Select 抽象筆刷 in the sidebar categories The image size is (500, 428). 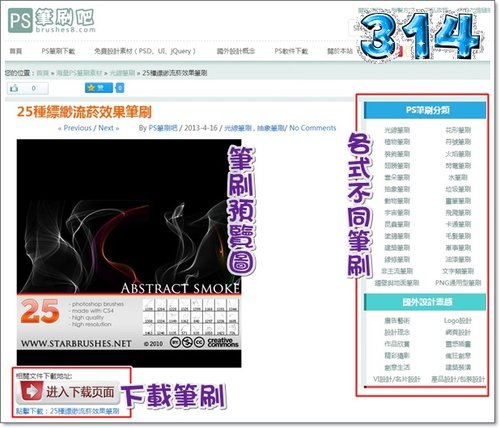click(x=397, y=189)
